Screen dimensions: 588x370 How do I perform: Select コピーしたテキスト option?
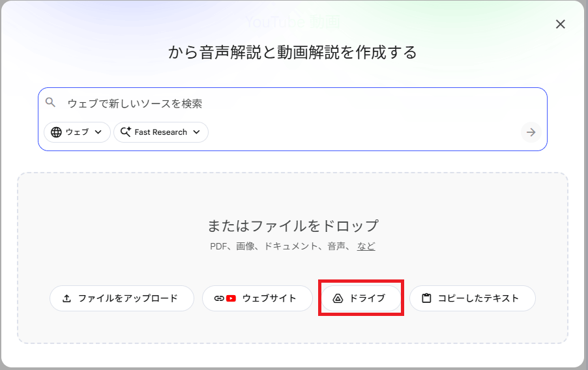click(473, 298)
